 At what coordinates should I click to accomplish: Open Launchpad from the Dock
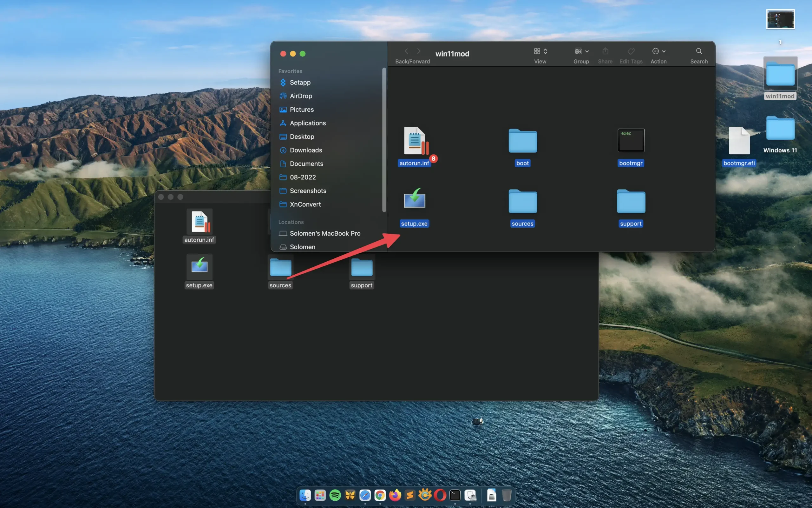point(320,495)
